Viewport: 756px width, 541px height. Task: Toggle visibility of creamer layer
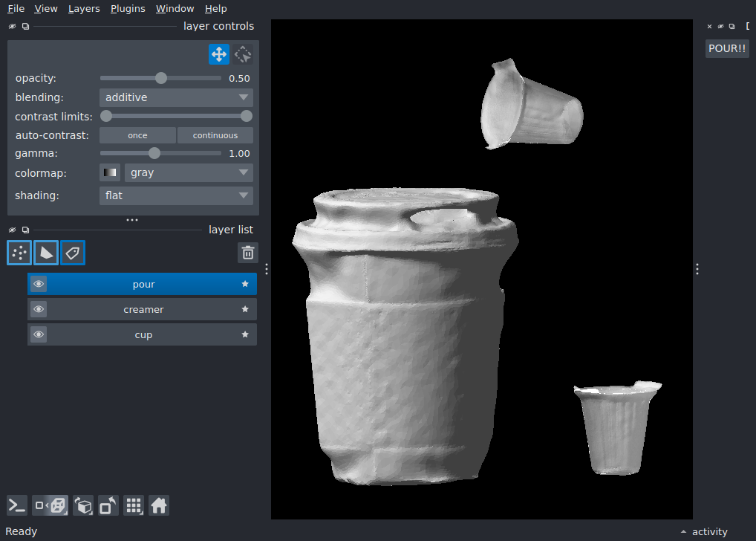[39, 309]
